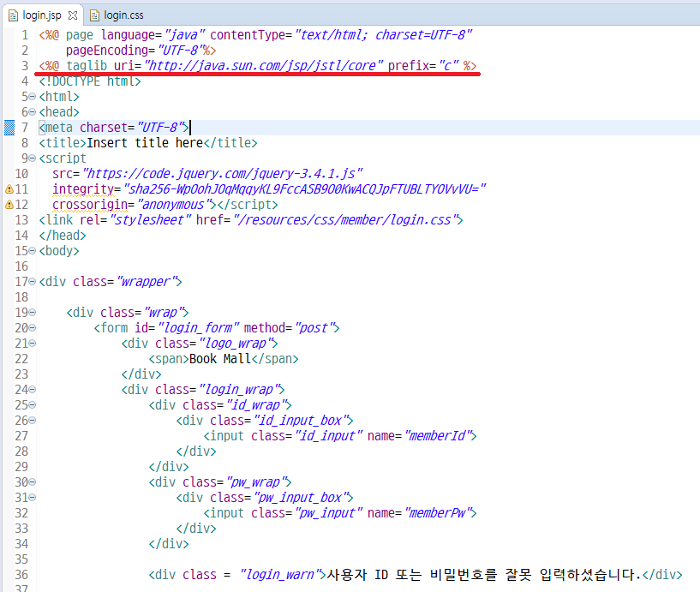Click the sha256 integrity hash string
The height and width of the screenshot is (592, 700).
(x=304, y=189)
